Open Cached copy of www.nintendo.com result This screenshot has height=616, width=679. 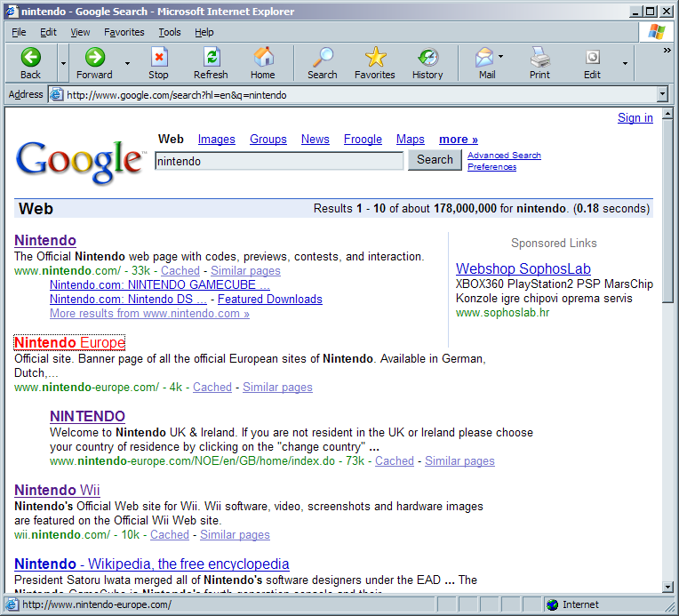tap(180, 271)
